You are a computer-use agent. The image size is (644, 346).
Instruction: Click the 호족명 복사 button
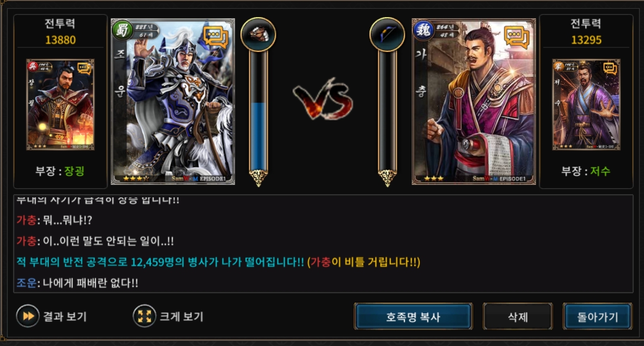[413, 316]
